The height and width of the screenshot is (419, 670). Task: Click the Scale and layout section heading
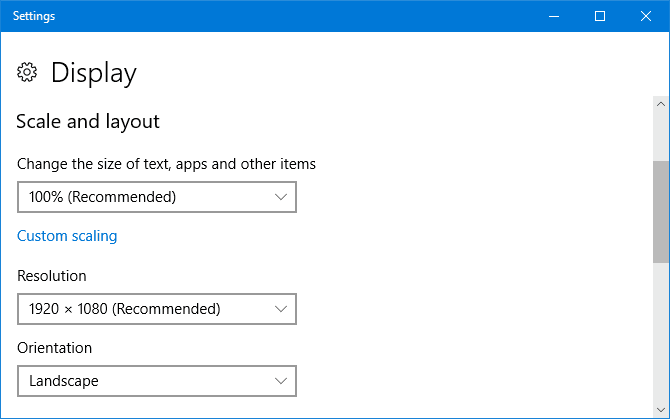click(x=88, y=122)
